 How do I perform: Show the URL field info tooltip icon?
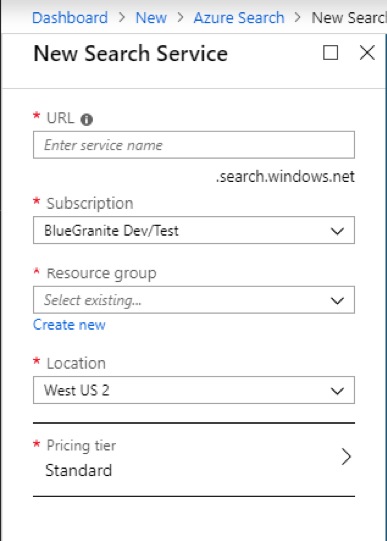coord(87,120)
